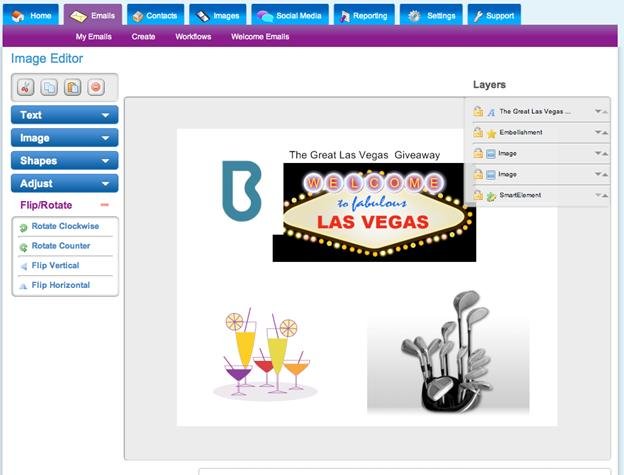
Task: Select the SmartElement layer name
Action: tap(520, 195)
